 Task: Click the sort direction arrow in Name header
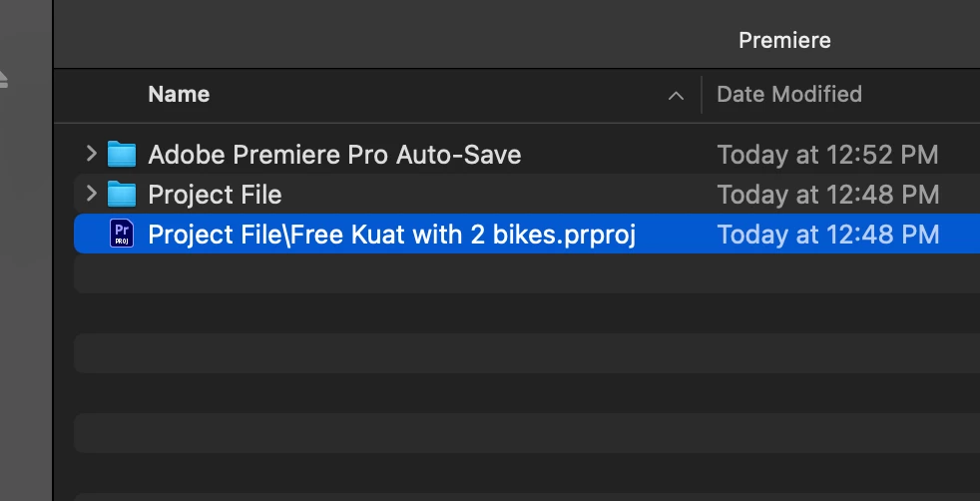676,96
